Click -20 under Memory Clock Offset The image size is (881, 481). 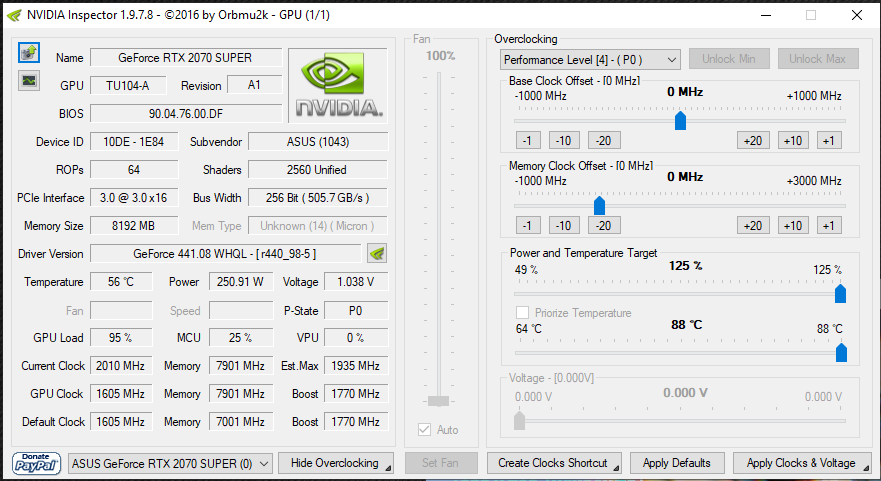tap(604, 225)
